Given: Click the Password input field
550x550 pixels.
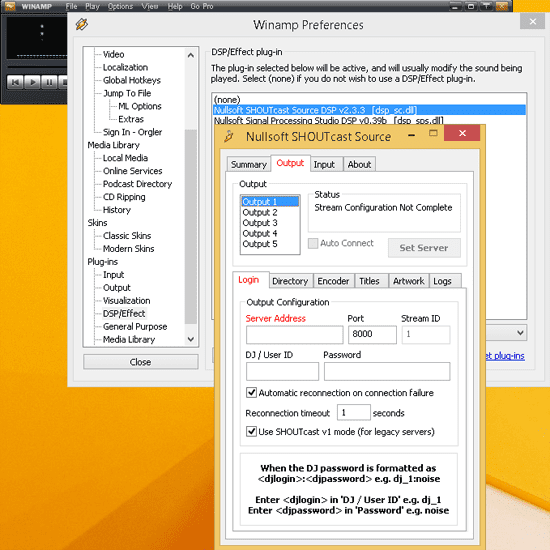Looking at the screenshot, I should (387, 371).
